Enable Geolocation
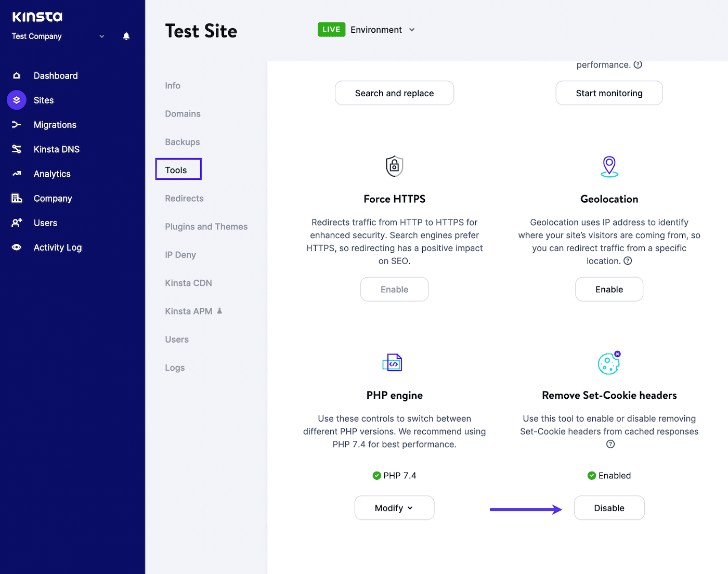This screenshot has width=728, height=574. click(609, 289)
